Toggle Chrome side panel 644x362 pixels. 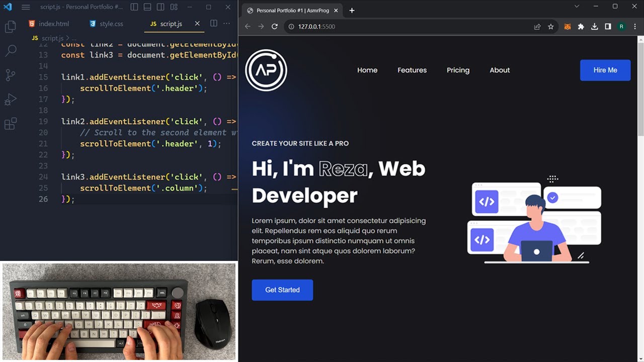(608, 27)
